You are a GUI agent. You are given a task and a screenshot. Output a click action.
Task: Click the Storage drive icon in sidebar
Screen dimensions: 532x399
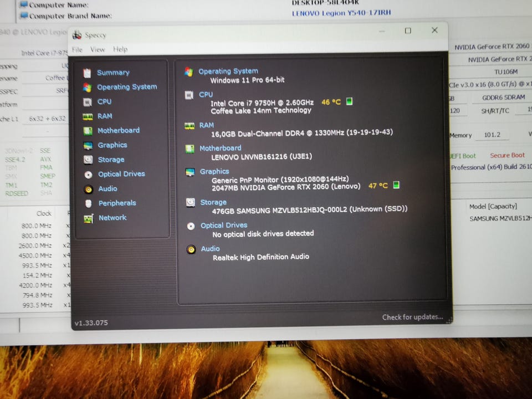(88, 160)
